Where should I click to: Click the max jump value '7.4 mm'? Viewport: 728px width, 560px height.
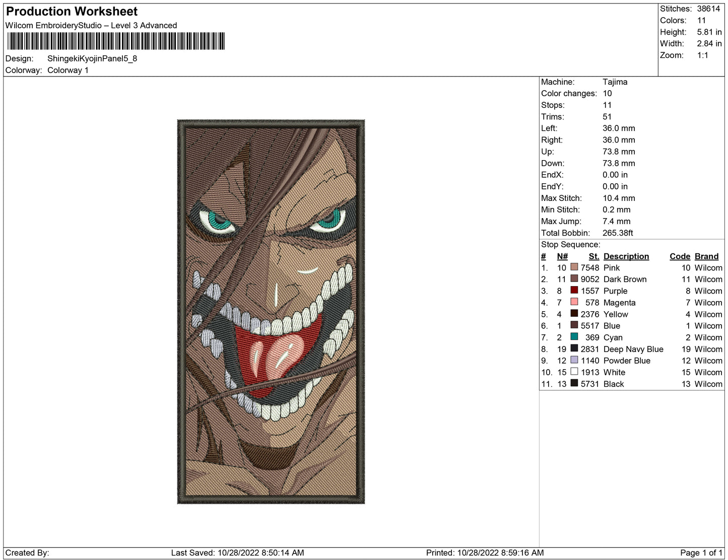(616, 221)
